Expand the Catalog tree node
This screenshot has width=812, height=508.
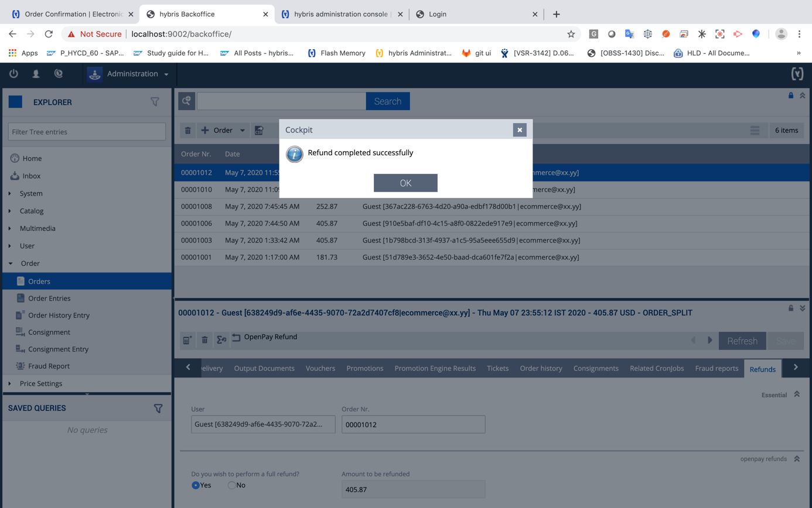(10, 211)
